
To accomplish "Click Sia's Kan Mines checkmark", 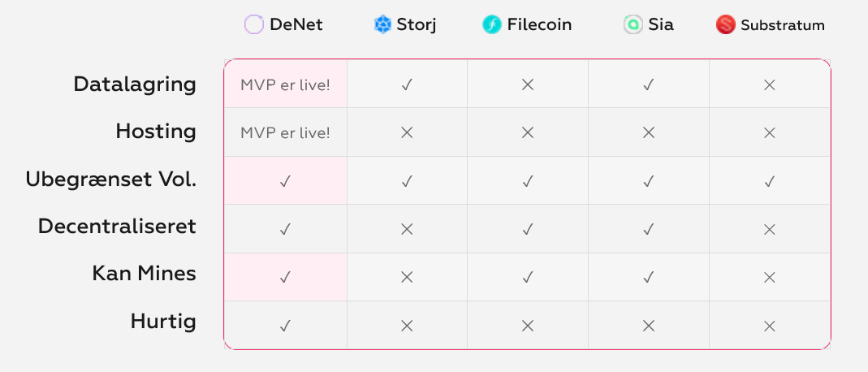I will pyautogui.click(x=648, y=277).
